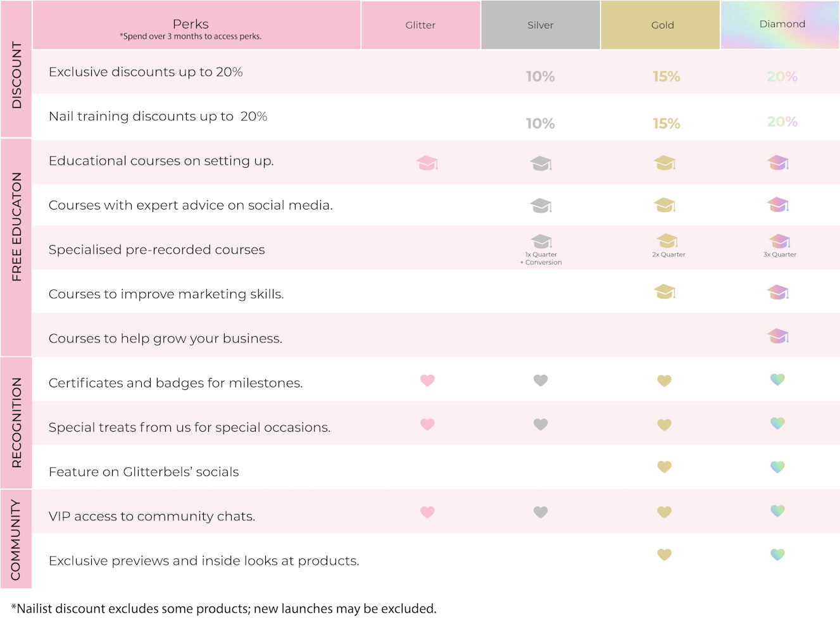
Task: Select the Glitter tier column header
Action: tap(420, 25)
